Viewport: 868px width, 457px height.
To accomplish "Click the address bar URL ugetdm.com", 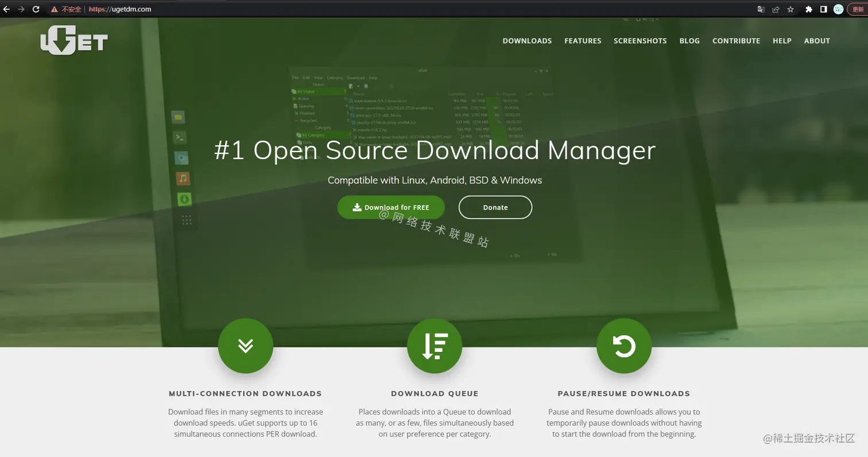I will coord(120,9).
